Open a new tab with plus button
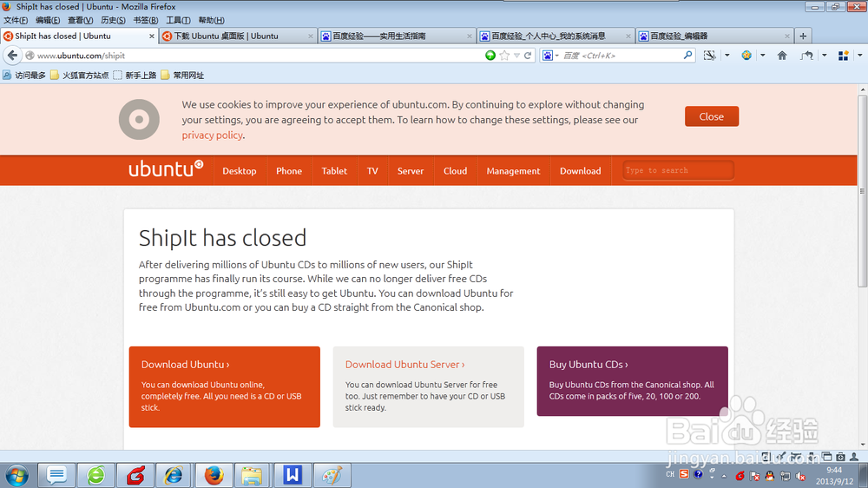 click(x=803, y=36)
